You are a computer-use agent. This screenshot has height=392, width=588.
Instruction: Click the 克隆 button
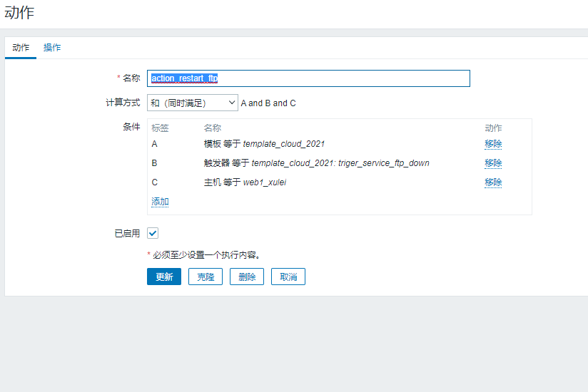click(x=206, y=277)
